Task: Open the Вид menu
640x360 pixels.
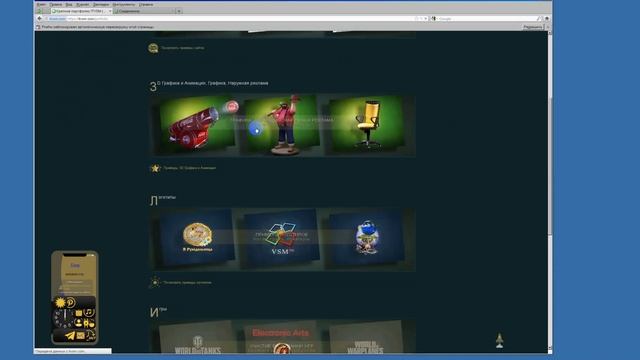Action: [x=69, y=4]
